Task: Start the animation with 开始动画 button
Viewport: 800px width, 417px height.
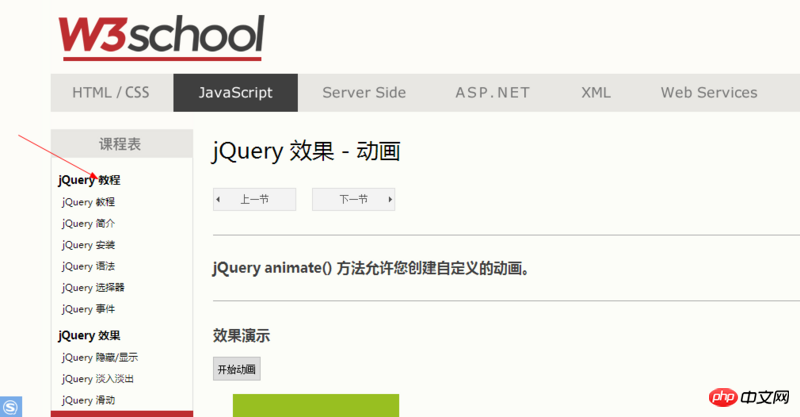Action: point(237,369)
